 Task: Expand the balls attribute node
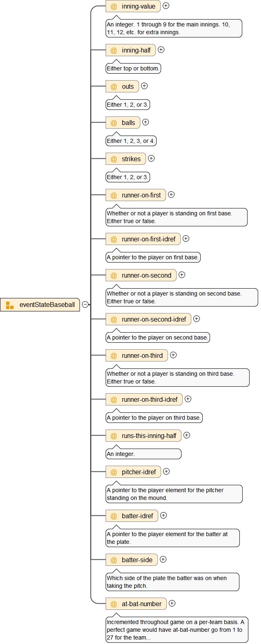pyautogui.click(x=146, y=122)
